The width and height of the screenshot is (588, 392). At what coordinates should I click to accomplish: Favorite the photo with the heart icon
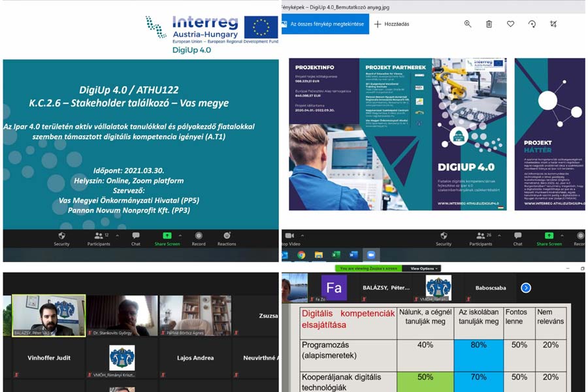pos(510,24)
